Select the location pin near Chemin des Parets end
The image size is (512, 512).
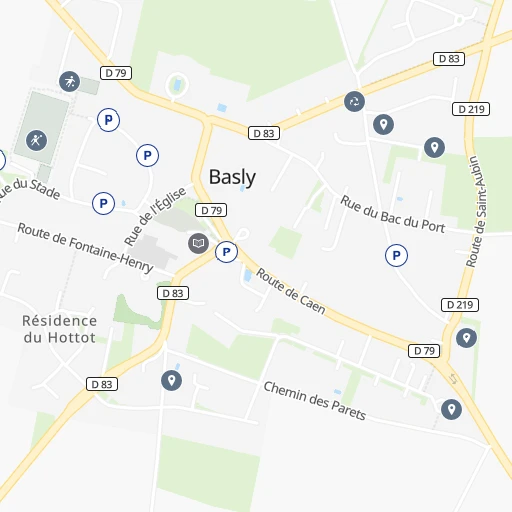[x=451, y=409]
